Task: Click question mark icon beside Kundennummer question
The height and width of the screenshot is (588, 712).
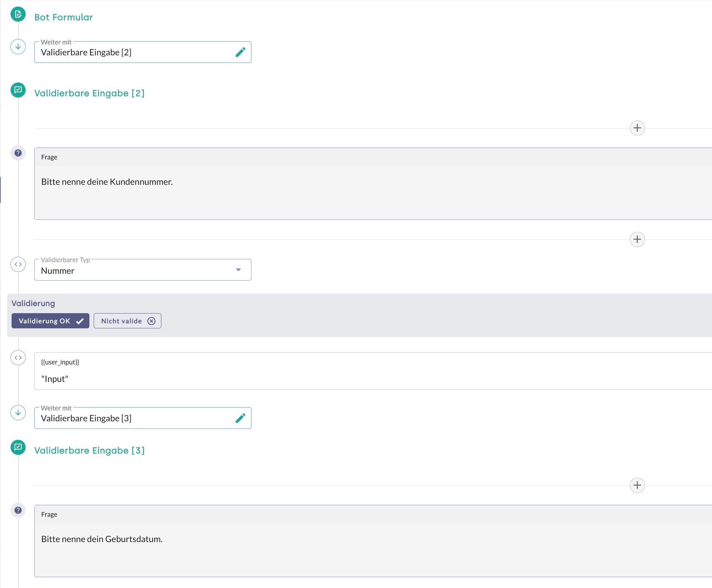Action: point(18,153)
